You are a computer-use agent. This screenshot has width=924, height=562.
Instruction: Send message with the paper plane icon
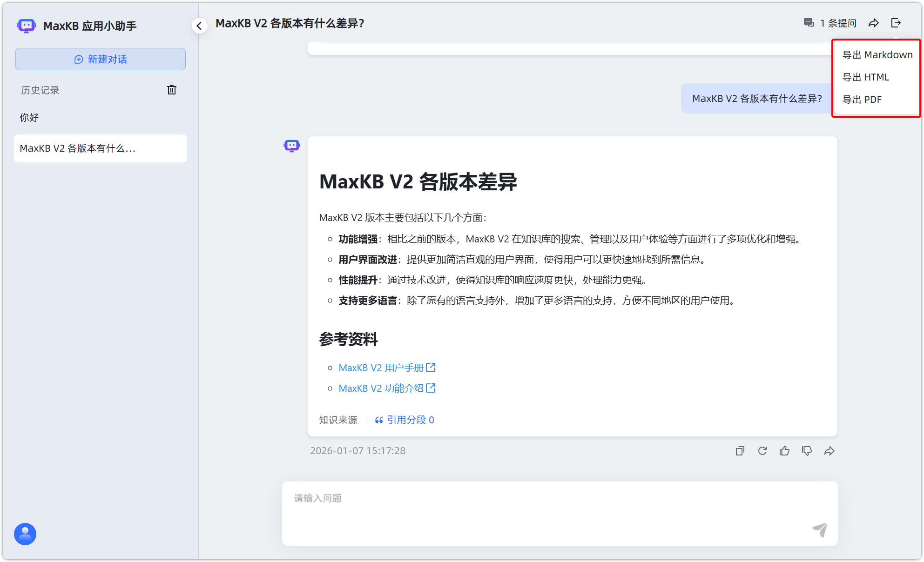click(x=820, y=529)
